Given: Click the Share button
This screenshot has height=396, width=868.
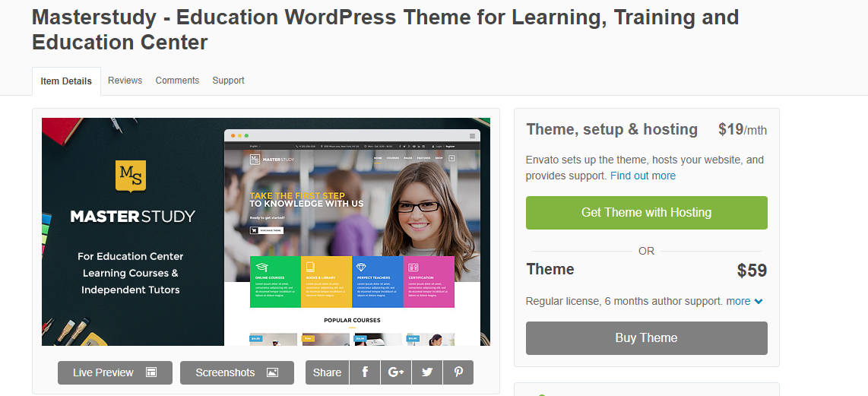Looking at the screenshot, I should (x=327, y=372).
